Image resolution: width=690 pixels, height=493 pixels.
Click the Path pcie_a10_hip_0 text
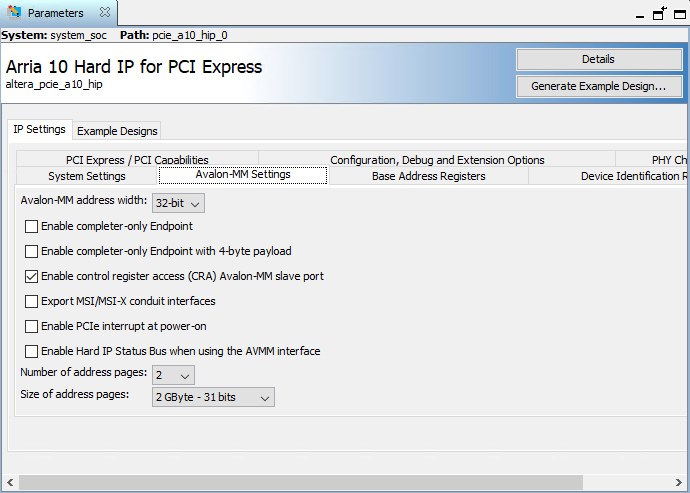174,35
